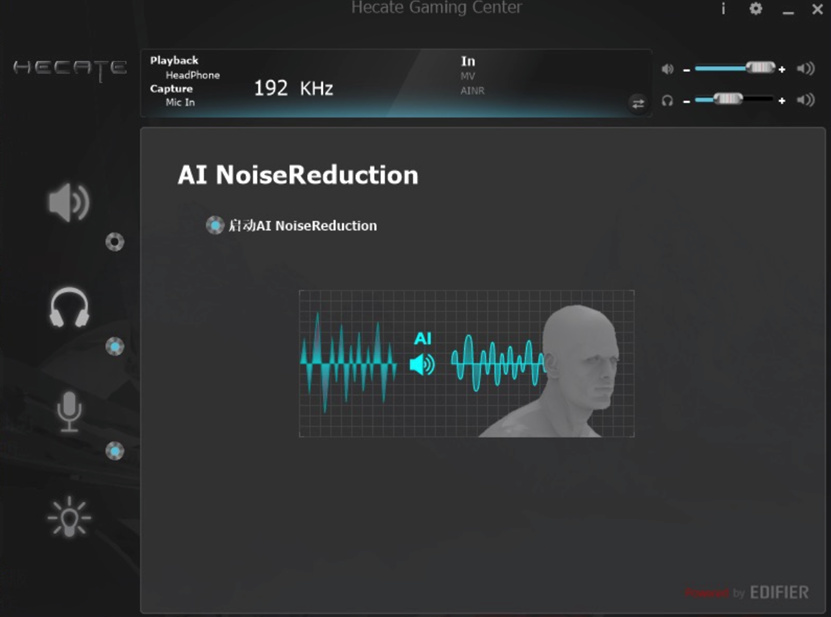Click the MV effect label

(x=468, y=76)
